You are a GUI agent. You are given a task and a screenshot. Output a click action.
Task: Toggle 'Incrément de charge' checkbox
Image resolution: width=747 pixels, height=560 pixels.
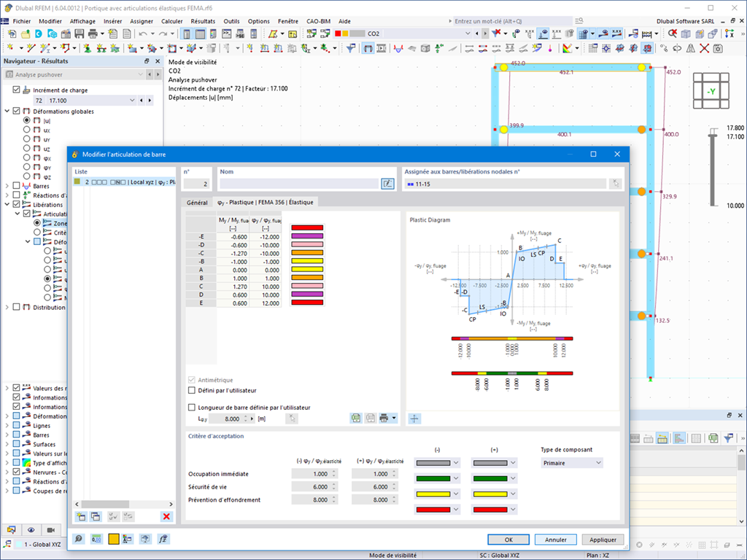pos(17,90)
